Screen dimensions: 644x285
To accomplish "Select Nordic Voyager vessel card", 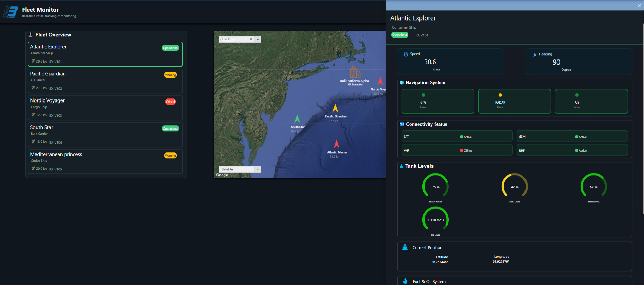I will (105, 108).
